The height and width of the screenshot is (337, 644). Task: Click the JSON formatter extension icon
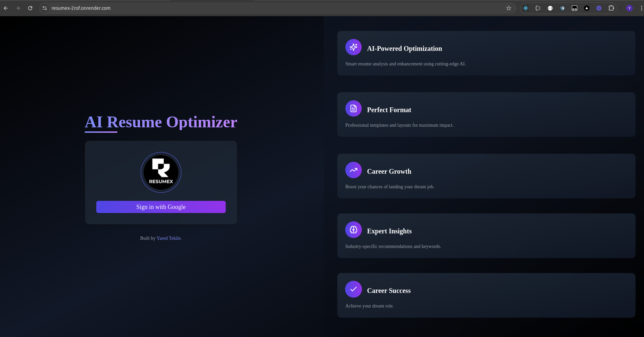[x=550, y=8]
